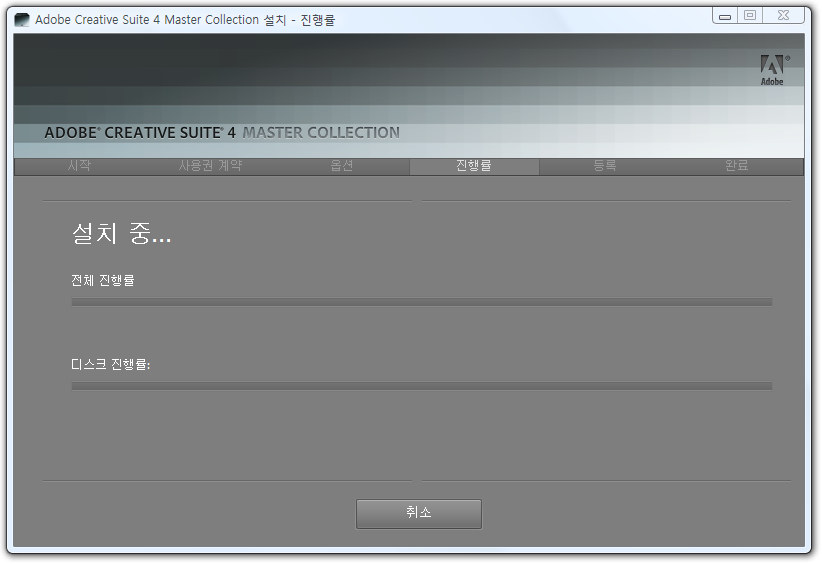Maximize the installer window
Screen dimensions: 822x564
(750, 16)
